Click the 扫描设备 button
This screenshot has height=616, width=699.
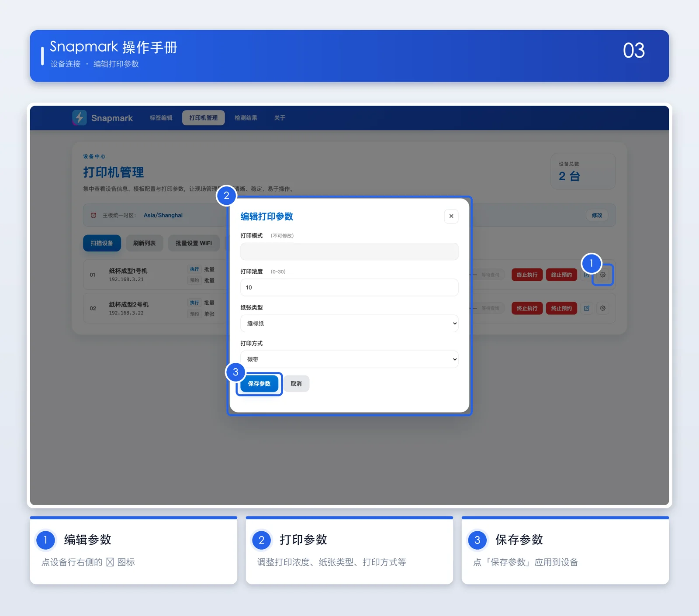click(102, 243)
